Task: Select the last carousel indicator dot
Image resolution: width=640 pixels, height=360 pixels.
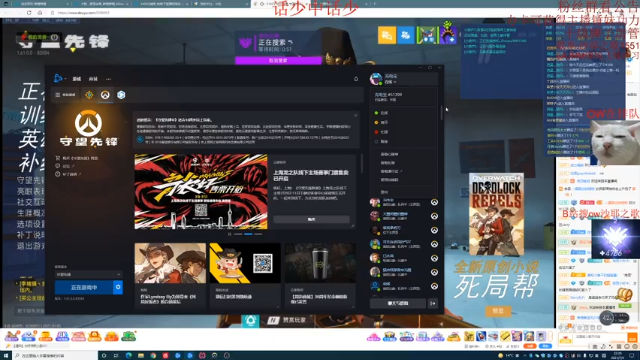Action: (258, 234)
